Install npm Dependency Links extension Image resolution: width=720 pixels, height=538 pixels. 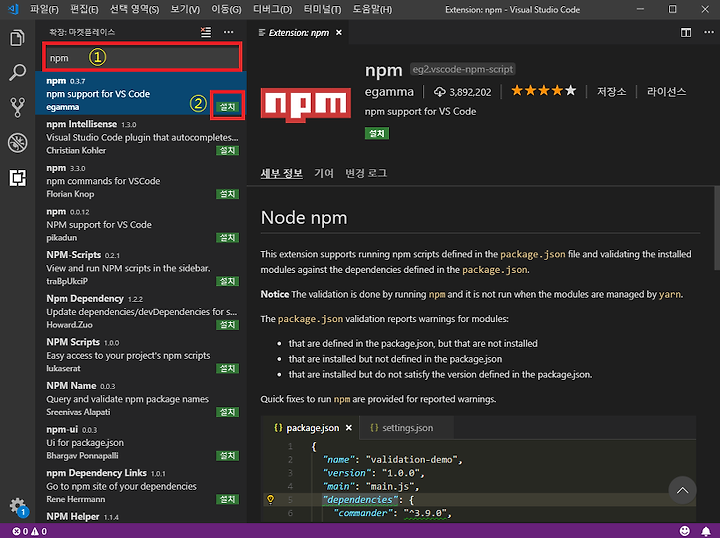(x=227, y=499)
